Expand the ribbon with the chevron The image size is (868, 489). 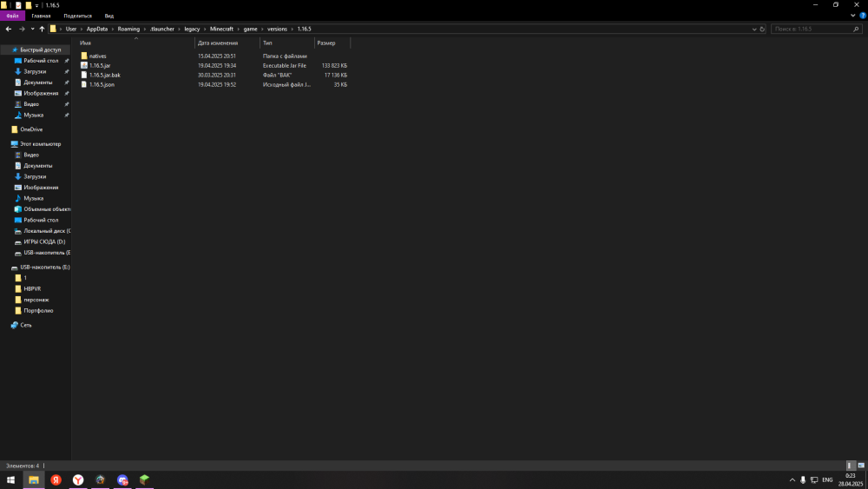(853, 16)
